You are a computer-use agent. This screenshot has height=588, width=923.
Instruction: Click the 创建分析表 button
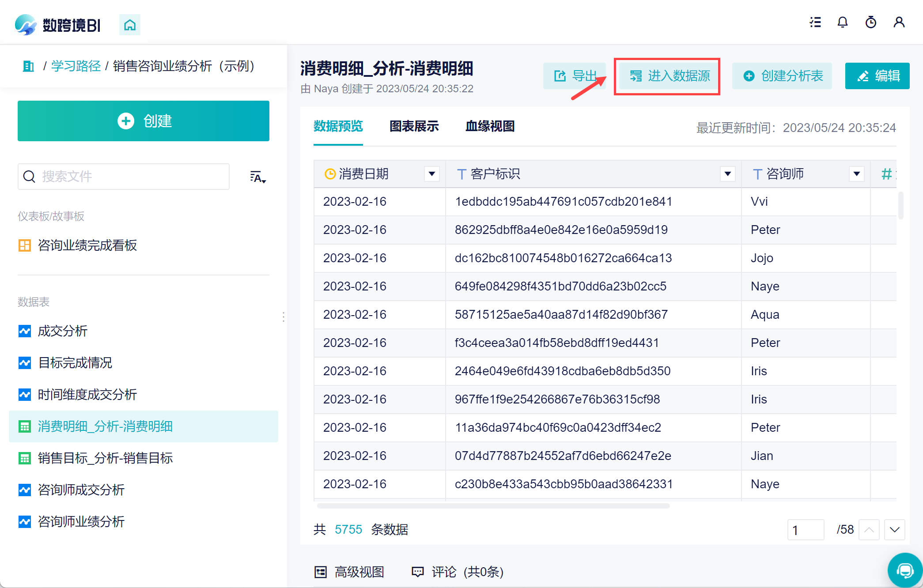782,76
